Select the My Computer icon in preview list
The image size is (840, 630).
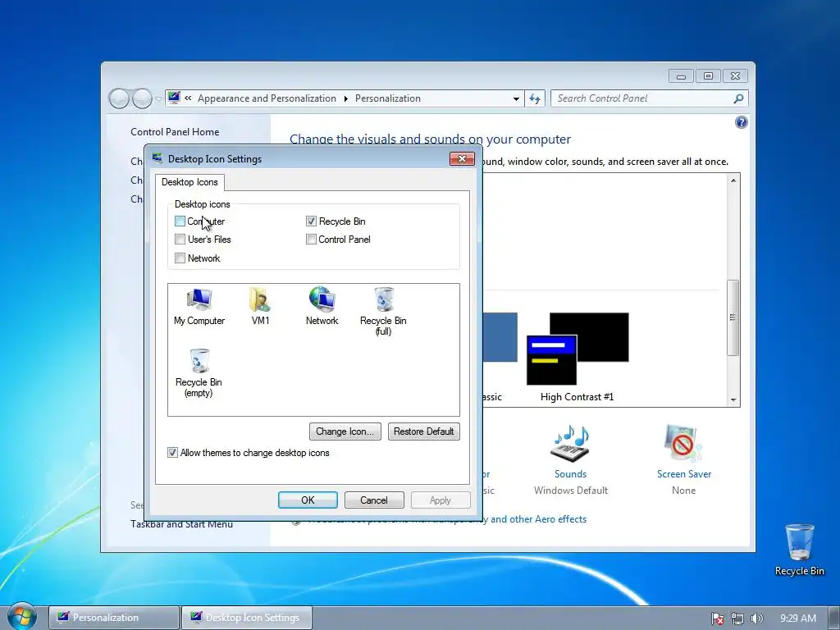click(x=199, y=307)
